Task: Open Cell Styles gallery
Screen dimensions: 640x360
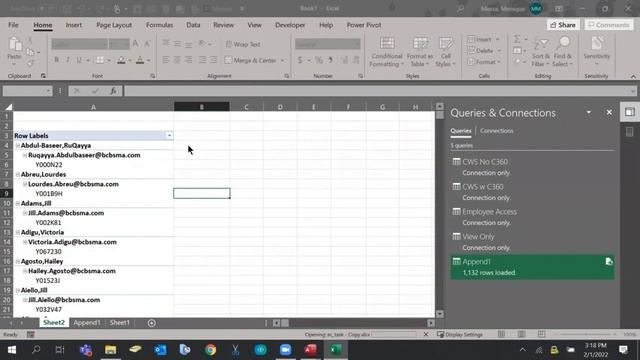Action: point(445,52)
